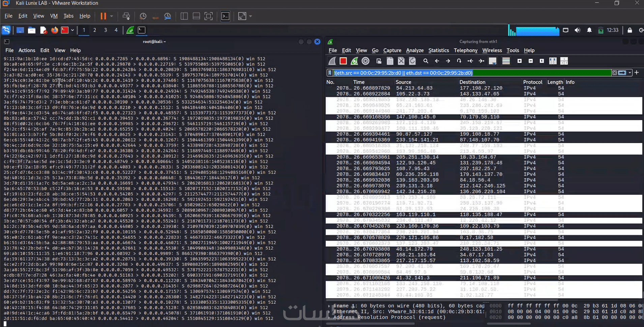Open Wireshark's Analyze menu

[415, 50]
